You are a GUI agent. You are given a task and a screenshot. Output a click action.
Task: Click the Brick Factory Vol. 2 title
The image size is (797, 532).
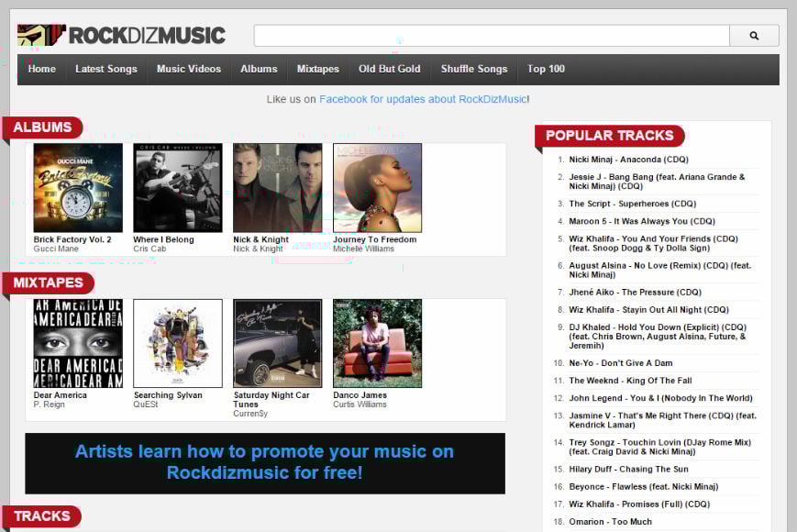click(72, 239)
